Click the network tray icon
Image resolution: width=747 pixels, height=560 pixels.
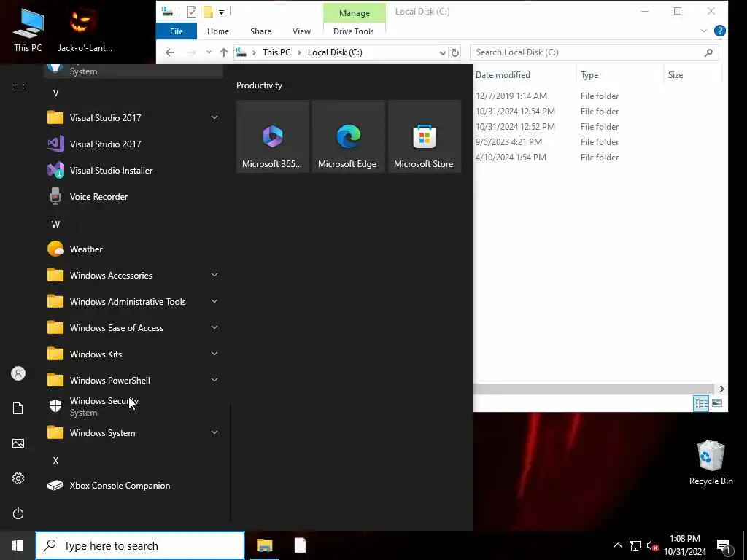click(635, 545)
